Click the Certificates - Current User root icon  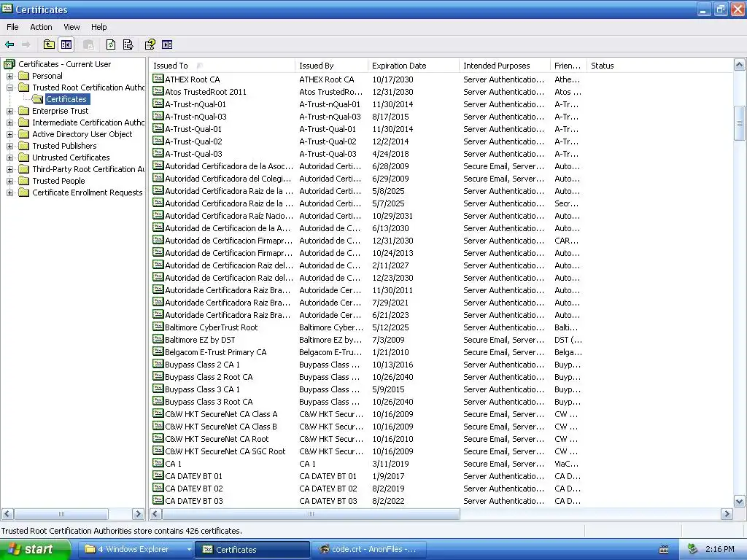click(x=9, y=64)
